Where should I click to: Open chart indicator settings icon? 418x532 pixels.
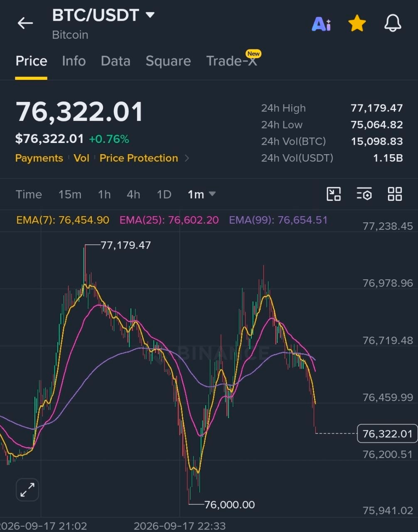pos(364,194)
